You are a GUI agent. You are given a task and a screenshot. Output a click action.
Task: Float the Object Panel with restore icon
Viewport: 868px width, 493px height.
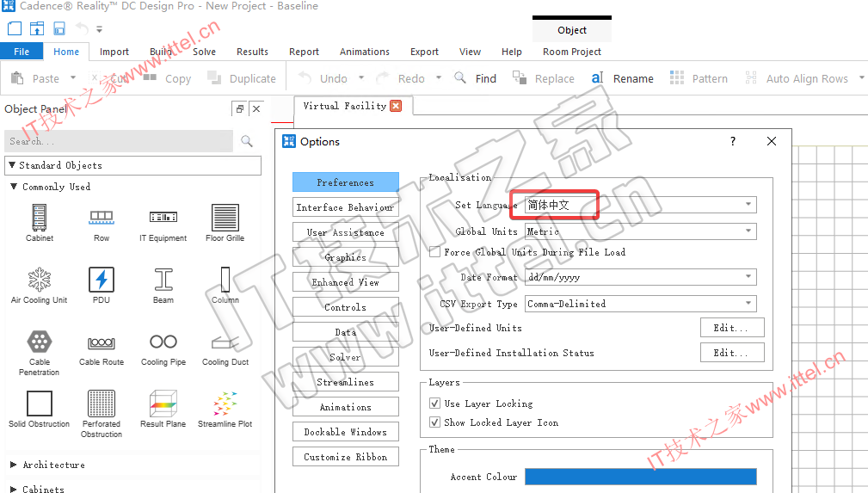click(x=240, y=108)
